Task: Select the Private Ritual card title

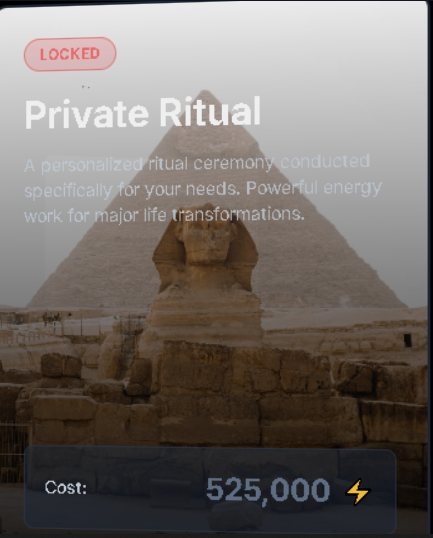Action: tap(143, 113)
